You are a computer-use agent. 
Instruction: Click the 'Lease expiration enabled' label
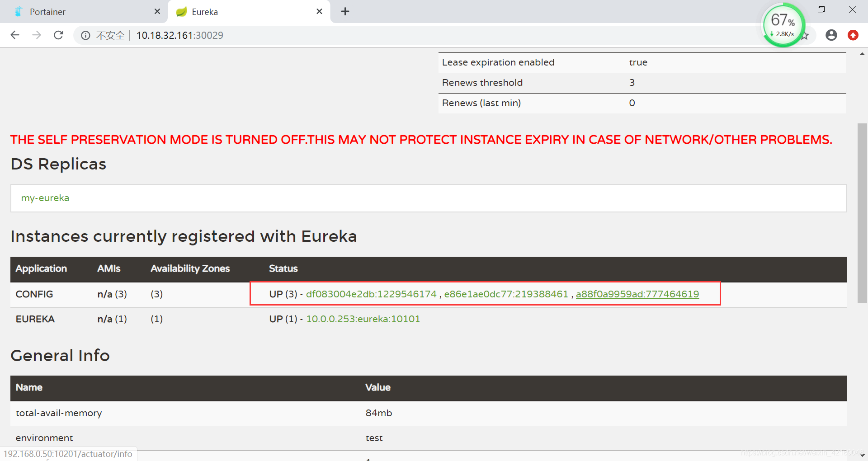498,62
